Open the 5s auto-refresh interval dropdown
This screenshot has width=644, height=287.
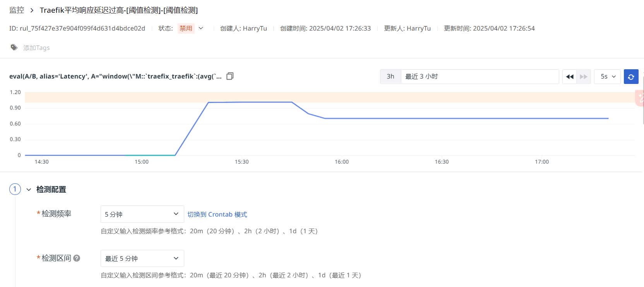(x=608, y=77)
